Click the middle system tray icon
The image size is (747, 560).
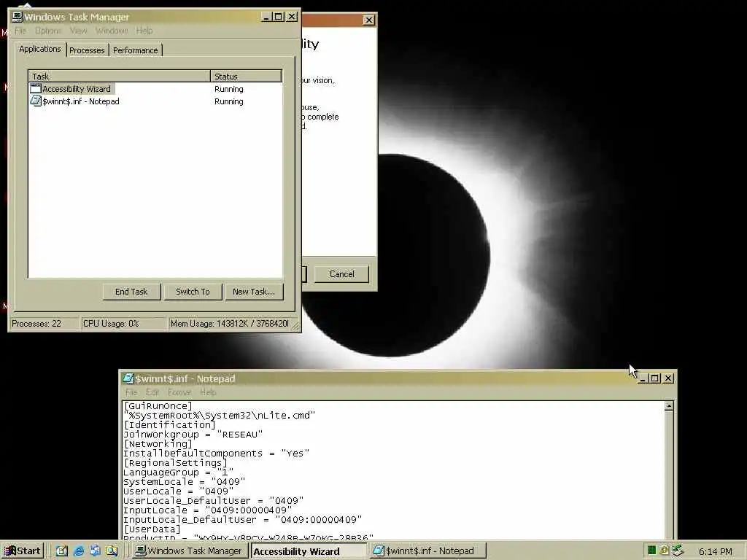coord(664,551)
